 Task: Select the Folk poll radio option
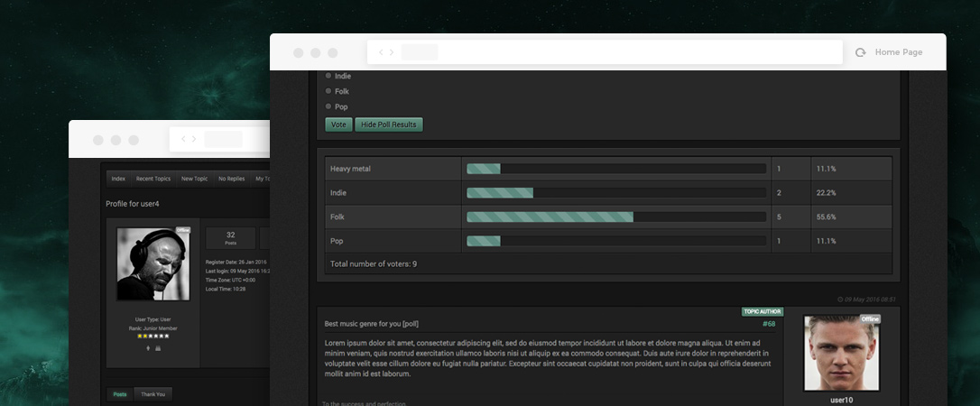[x=328, y=91]
